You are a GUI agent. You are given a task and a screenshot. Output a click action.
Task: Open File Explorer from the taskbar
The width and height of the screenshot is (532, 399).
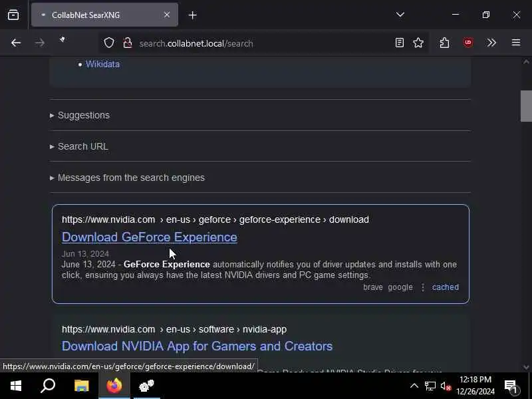[x=81, y=386]
